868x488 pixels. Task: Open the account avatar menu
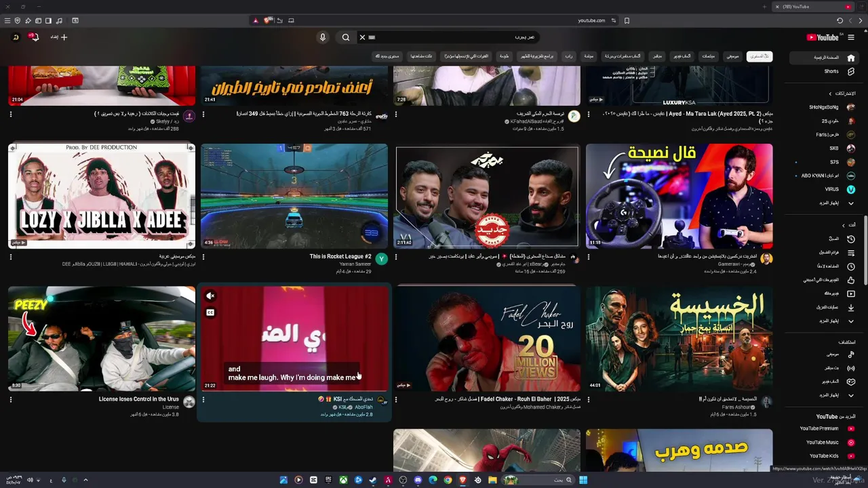coord(15,37)
